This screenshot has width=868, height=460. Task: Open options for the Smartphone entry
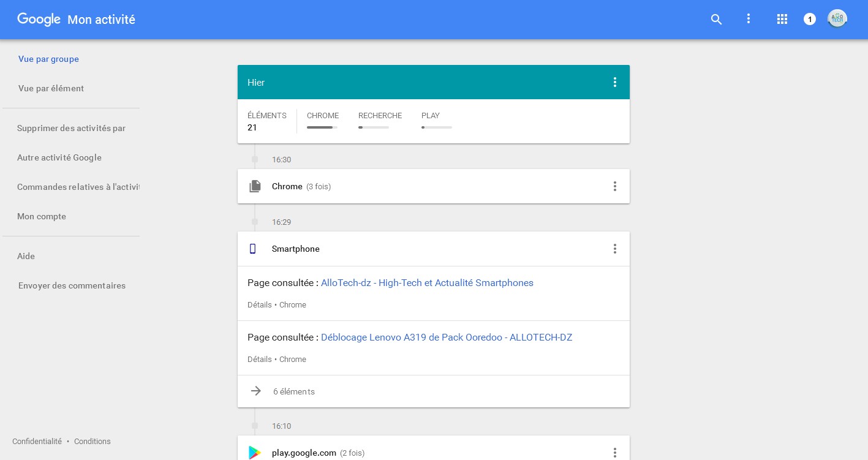615,249
